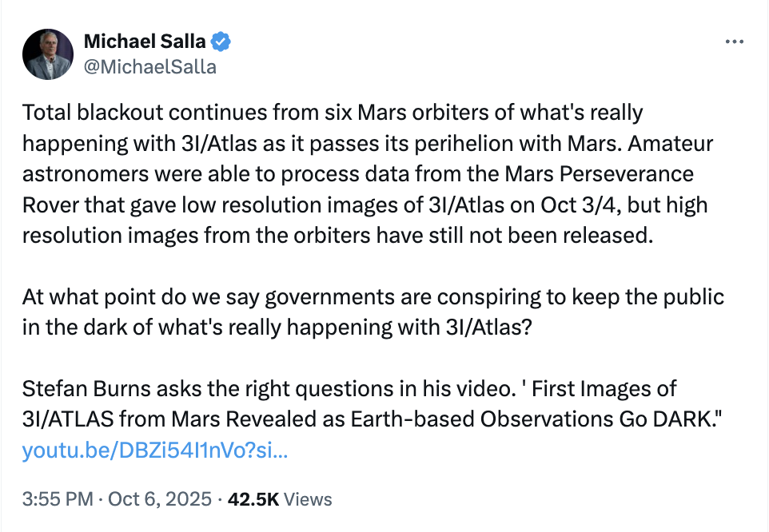View the 42.5K count number
Image resolution: width=769 pixels, height=532 pixels.
tap(253, 500)
